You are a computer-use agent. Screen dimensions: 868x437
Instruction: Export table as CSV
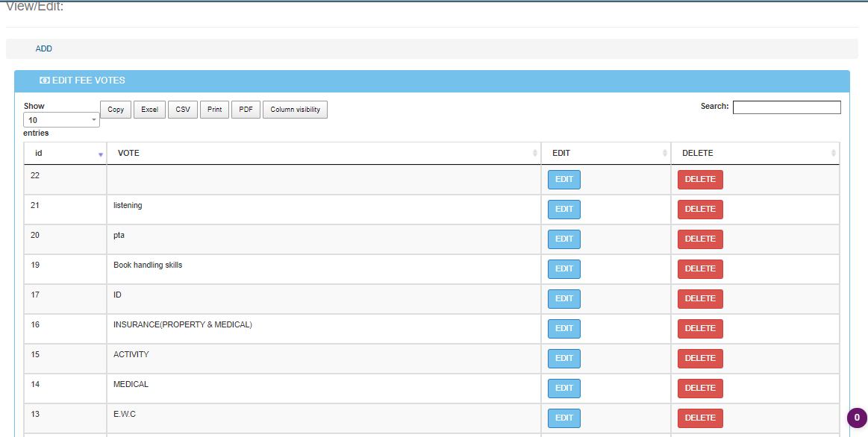(183, 110)
